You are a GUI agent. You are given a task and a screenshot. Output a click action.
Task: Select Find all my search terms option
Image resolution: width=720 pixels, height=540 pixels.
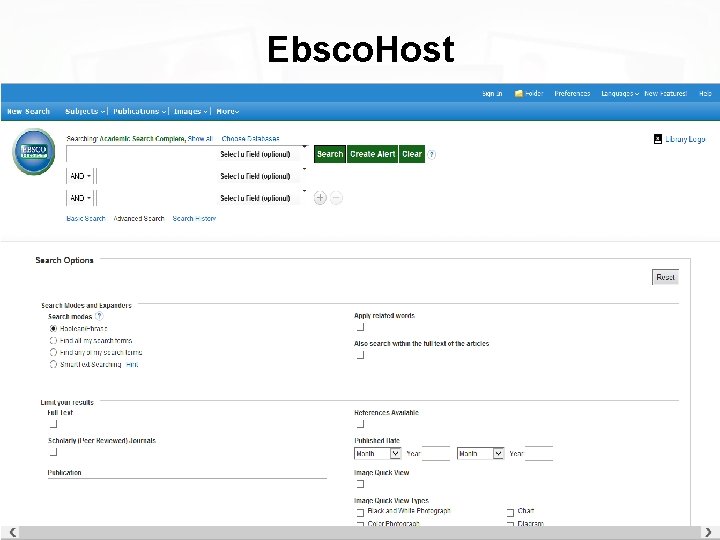pyautogui.click(x=53, y=341)
